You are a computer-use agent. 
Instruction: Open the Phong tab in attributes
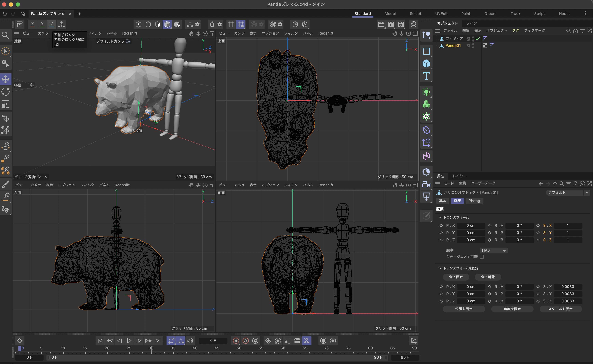point(474,201)
